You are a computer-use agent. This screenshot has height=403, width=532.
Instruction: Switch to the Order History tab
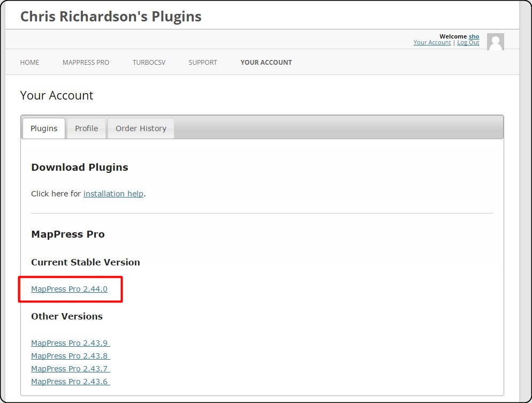click(141, 128)
